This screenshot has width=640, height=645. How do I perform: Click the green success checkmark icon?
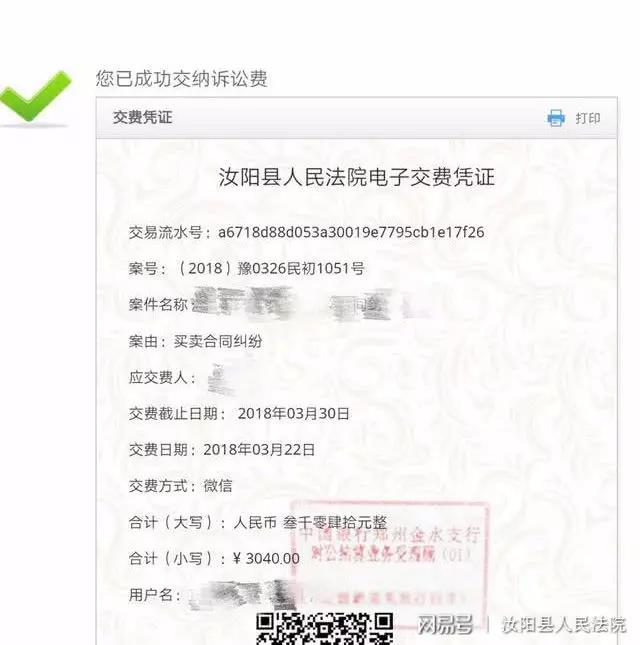[x=35, y=97]
